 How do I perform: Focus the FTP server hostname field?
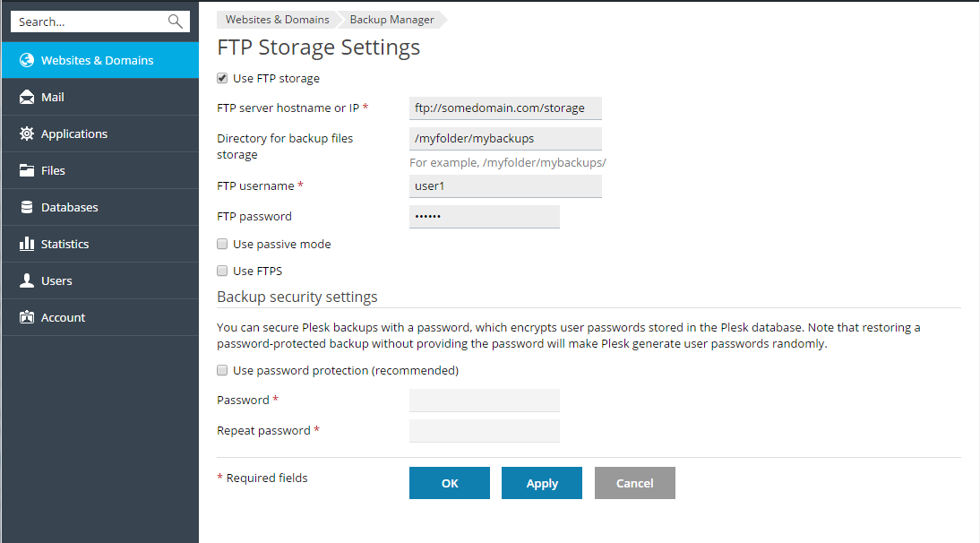505,108
